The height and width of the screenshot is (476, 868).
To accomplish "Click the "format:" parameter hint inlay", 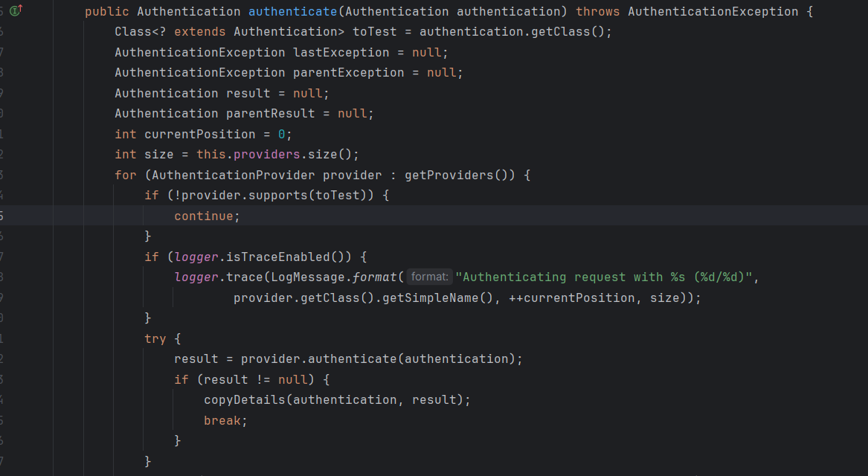I will click(429, 277).
